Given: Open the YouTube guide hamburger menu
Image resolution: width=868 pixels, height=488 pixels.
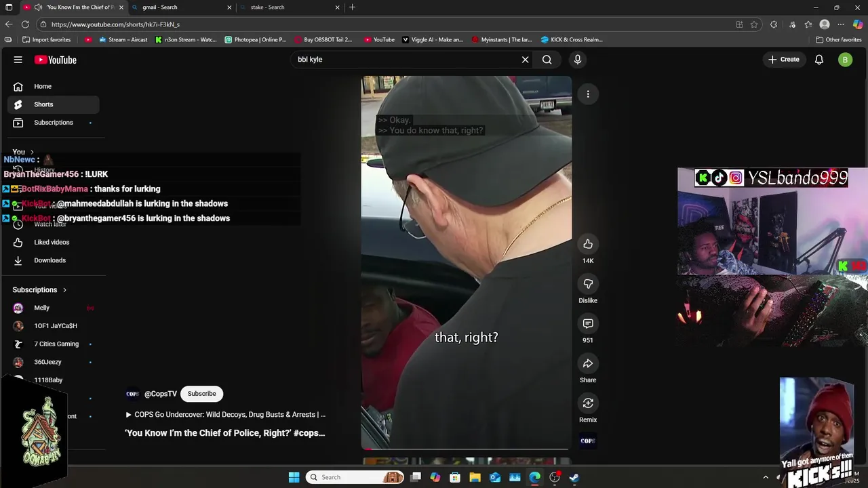Looking at the screenshot, I should point(18,60).
